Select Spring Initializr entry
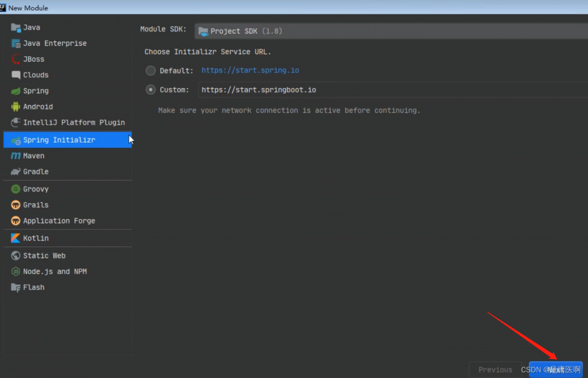588x378 pixels. [x=68, y=140]
